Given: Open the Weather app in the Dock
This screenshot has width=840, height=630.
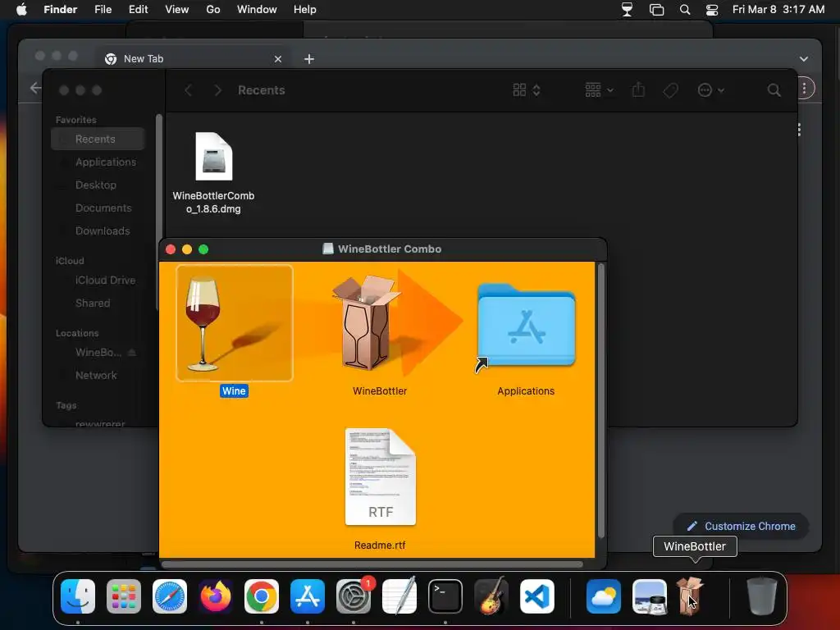Looking at the screenshot, I should pyautogui.click(x=604, y=596).
